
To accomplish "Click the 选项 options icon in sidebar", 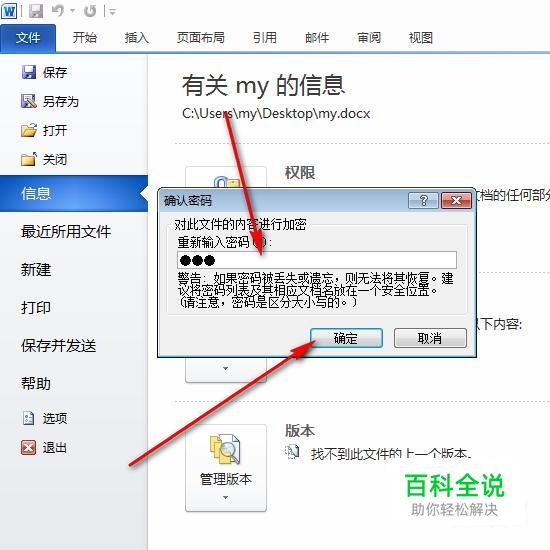I will coord(28,418).
